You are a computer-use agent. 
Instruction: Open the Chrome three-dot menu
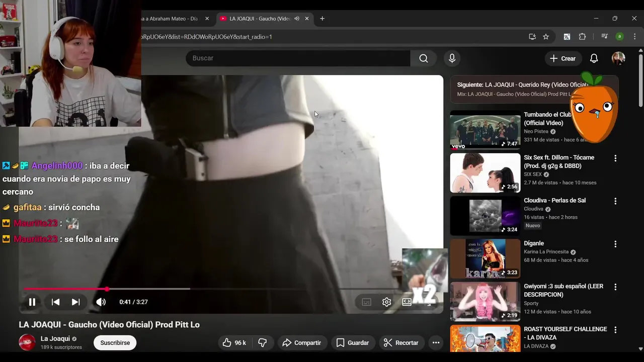pyautogui.click(x=635, y=37)
